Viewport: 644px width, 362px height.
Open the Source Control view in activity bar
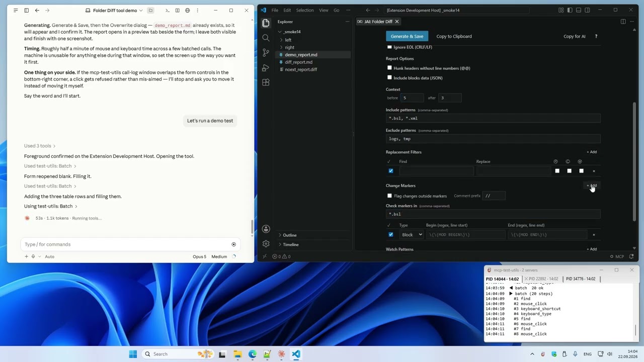pos(266,52)
